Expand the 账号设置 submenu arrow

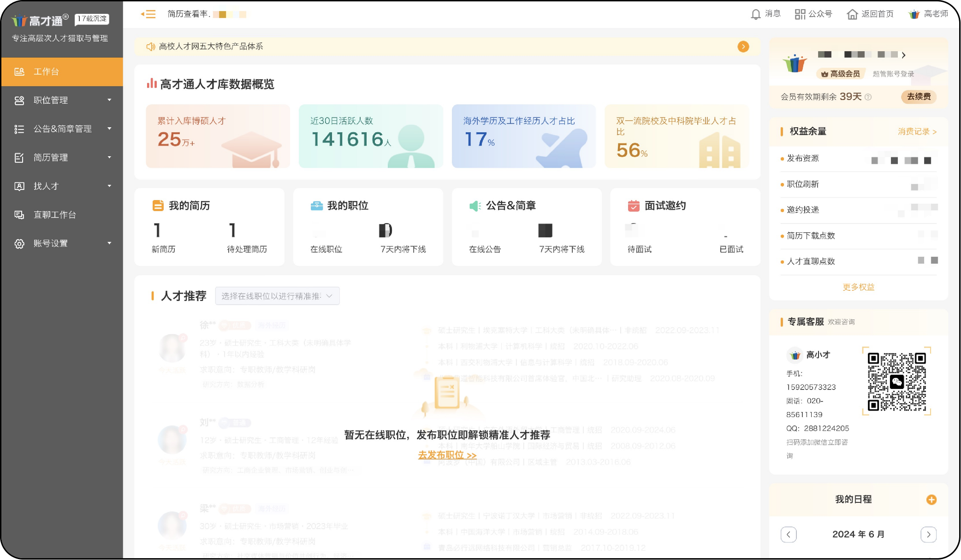tap(109, 243)
